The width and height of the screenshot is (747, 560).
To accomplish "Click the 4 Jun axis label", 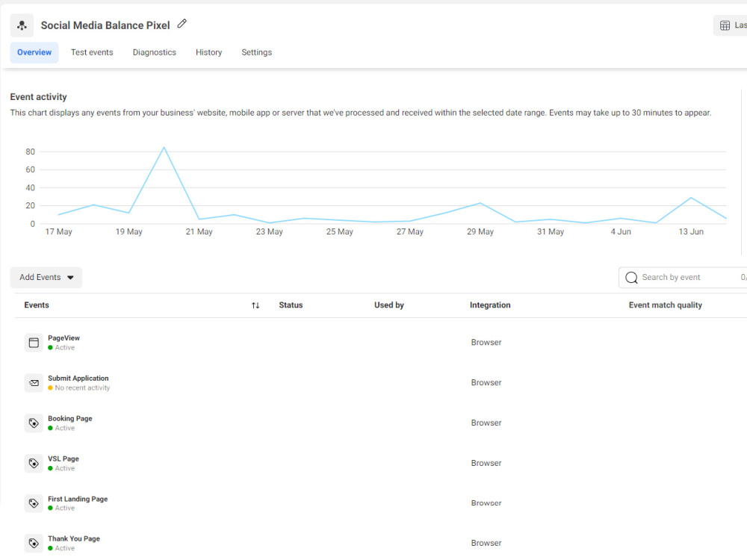I will point(621,232).
